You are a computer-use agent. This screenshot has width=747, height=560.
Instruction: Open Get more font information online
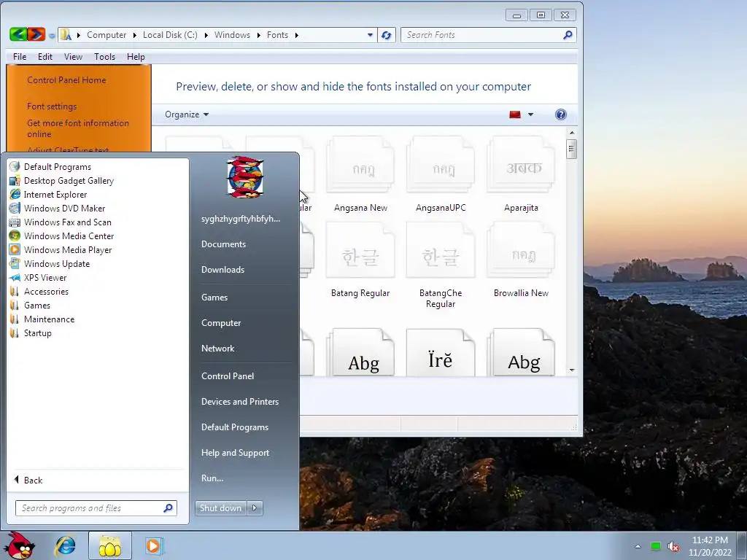tap(77, 128)
